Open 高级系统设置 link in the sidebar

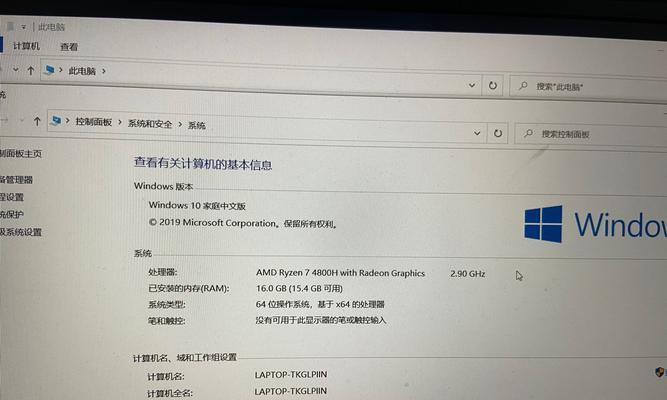point(20,232)
